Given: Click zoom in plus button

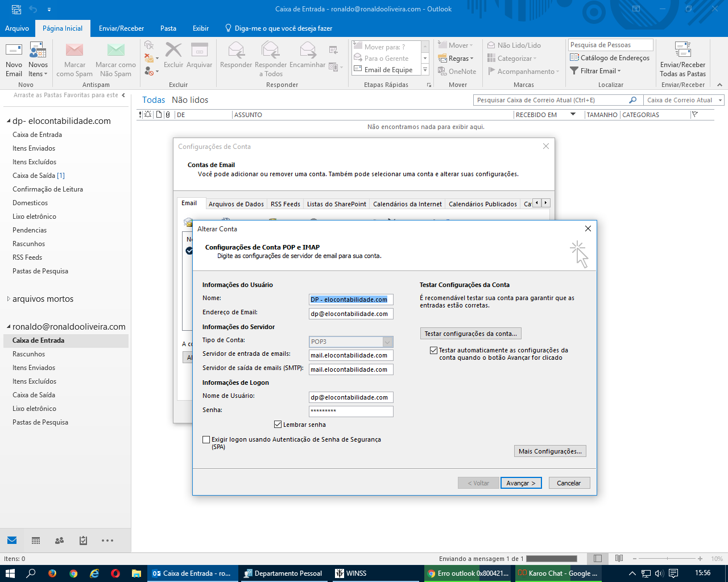Looking at the screenshot, I should [x=700, y=559].
